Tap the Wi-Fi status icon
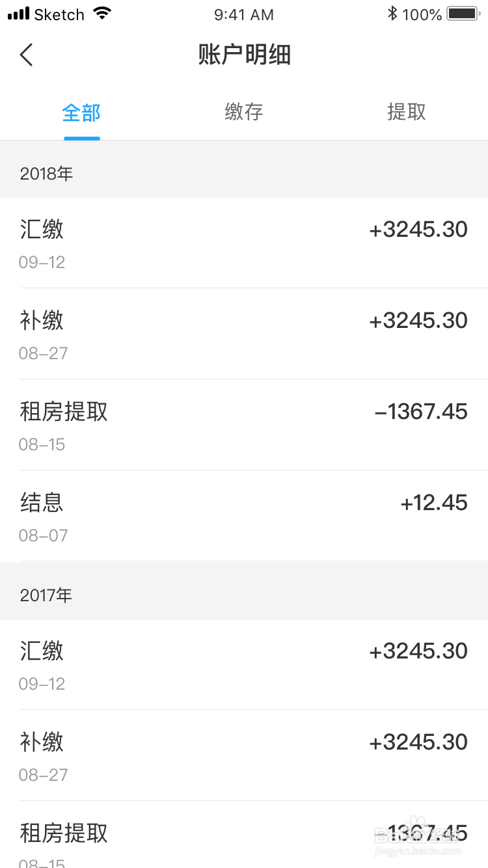This screenshot has height=868, width=488. pyautogui.click(x=102, y=14)
